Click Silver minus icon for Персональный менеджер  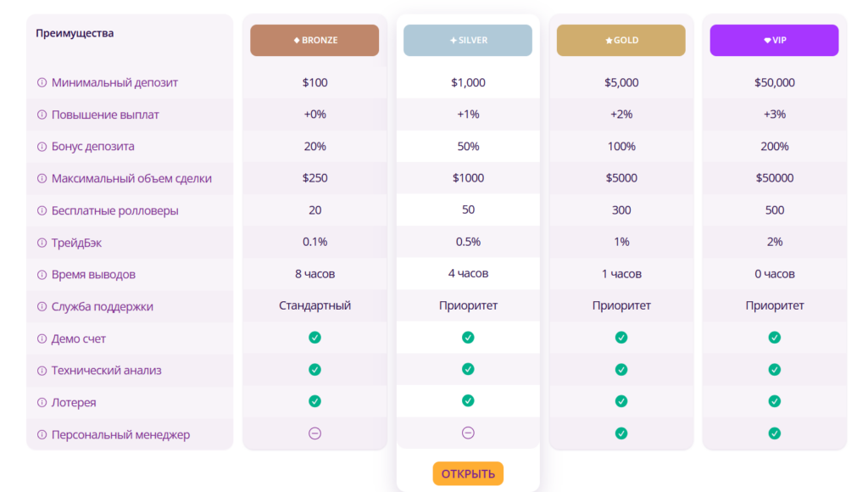pyautogui.click(x=468, y=433)
